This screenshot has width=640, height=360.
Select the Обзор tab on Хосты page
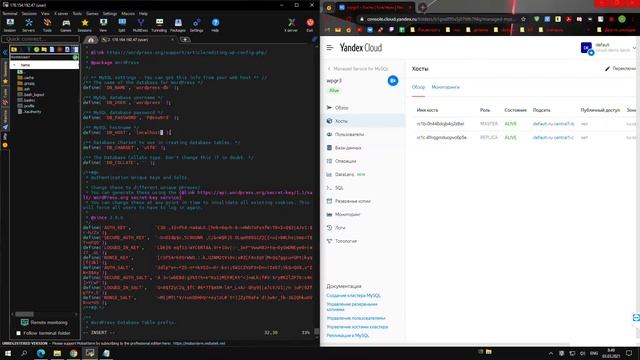[x=418, y=87]
